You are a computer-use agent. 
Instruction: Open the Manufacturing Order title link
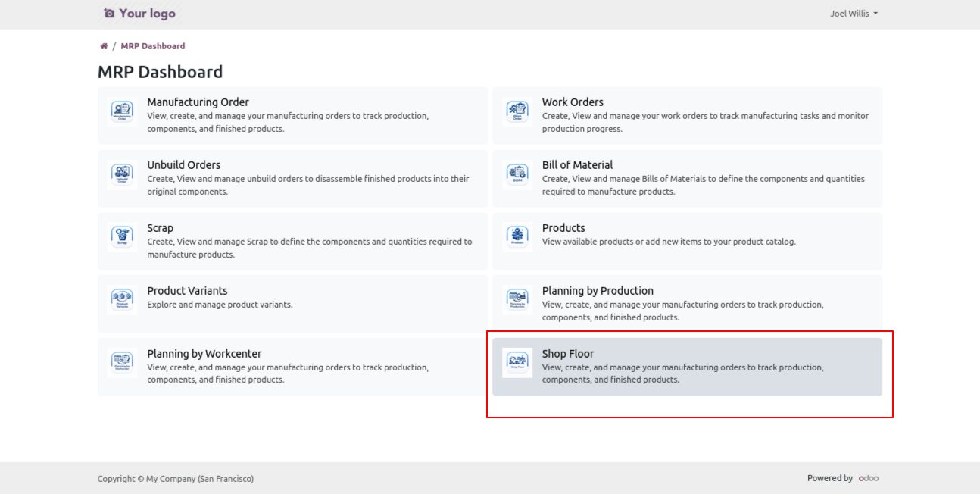198,102
